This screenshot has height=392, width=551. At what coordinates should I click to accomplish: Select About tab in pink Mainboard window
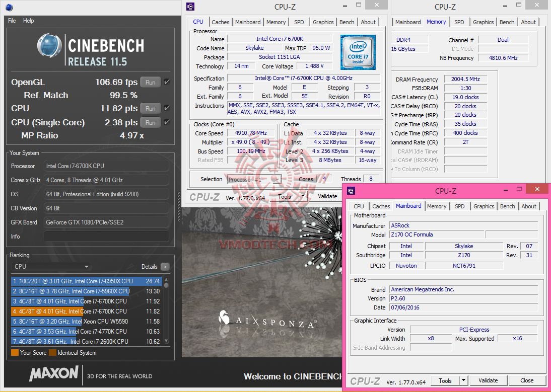pyautogui.click(x=529, y=206)
